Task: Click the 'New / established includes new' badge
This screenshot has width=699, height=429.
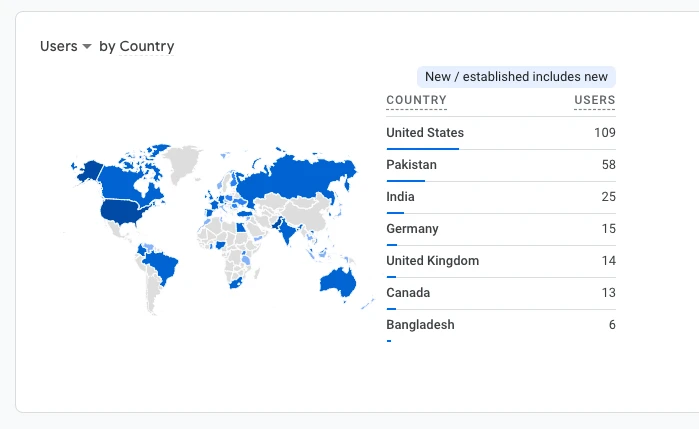Action: [516, 76]
